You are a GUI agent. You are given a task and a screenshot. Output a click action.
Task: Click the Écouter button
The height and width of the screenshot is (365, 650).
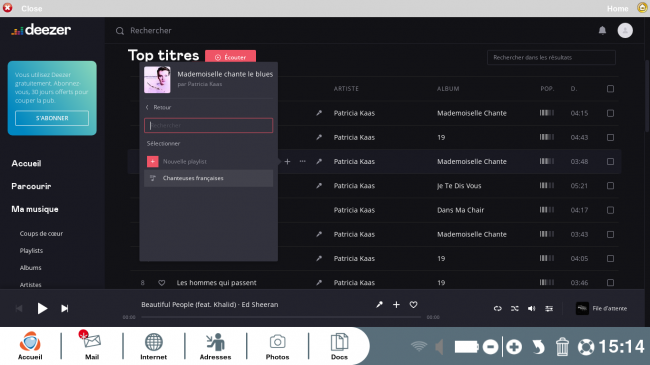click(x=230, y=57)
